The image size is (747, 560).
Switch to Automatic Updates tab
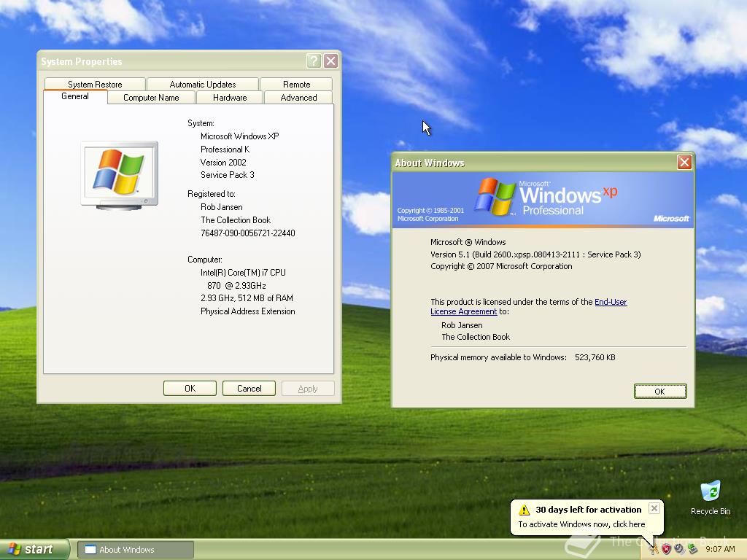(x=203, y=84)
